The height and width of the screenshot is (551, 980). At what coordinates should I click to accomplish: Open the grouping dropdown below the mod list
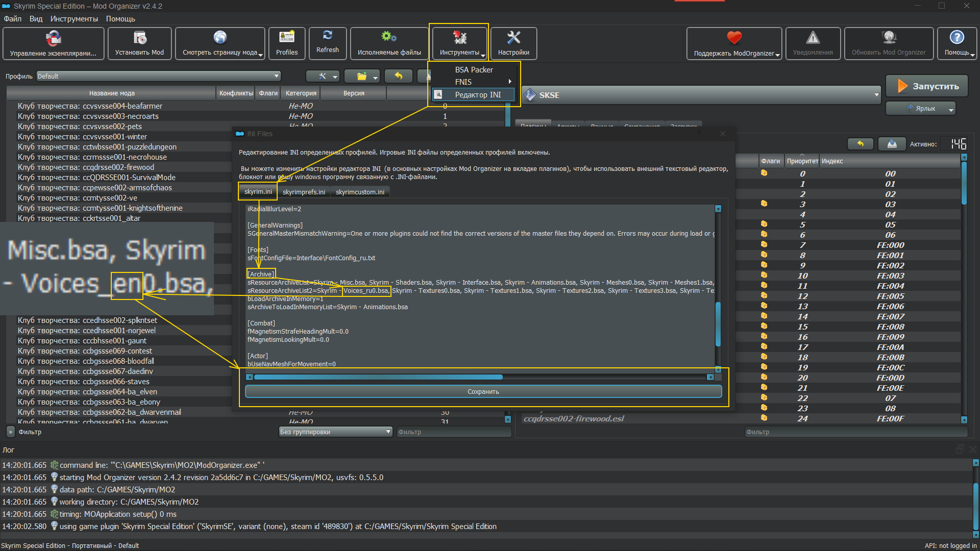(x=335, y=432)
